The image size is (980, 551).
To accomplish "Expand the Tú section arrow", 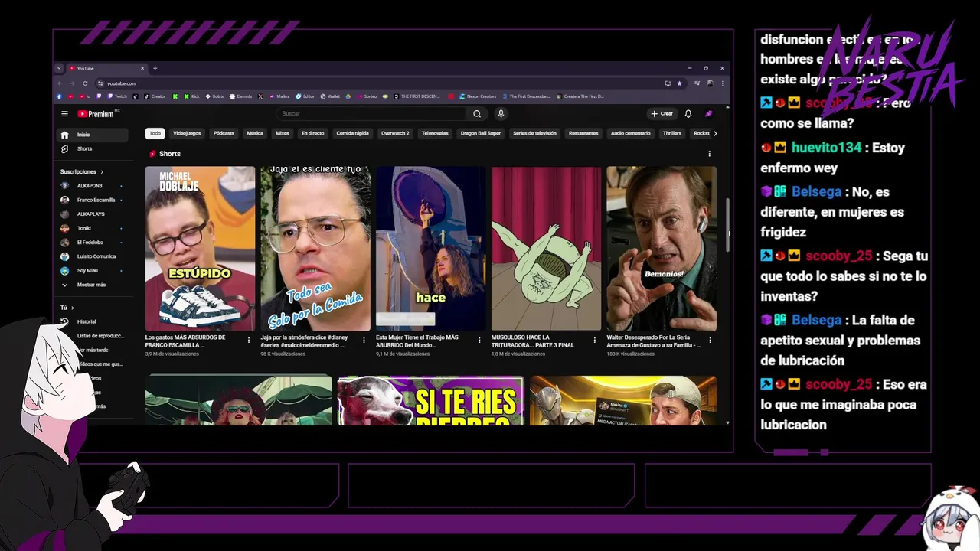I will 72,308.
